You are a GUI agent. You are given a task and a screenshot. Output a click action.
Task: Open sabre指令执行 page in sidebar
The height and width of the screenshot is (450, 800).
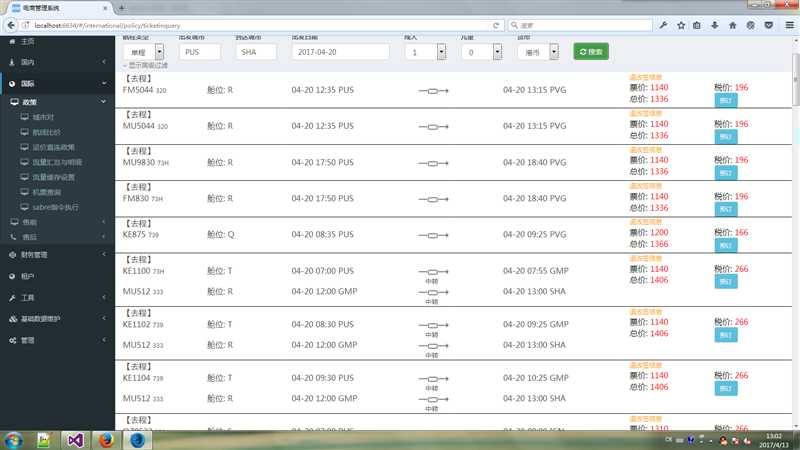[56, 207]
